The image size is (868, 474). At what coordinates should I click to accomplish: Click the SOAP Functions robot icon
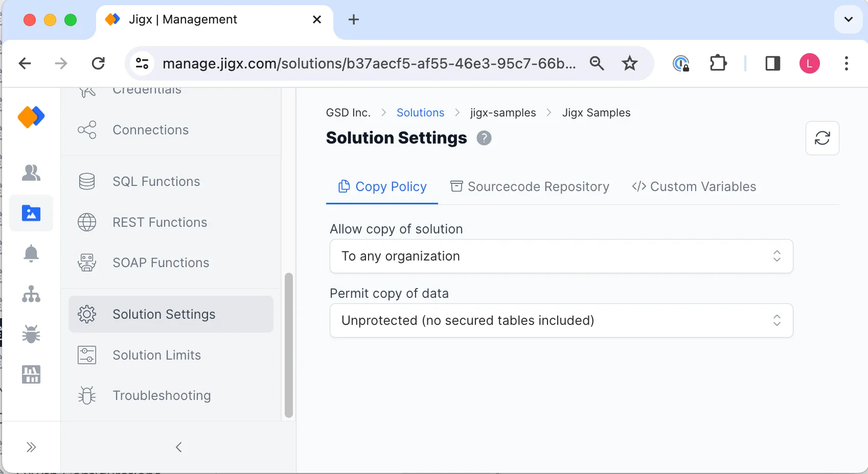[x=87, y=263]
